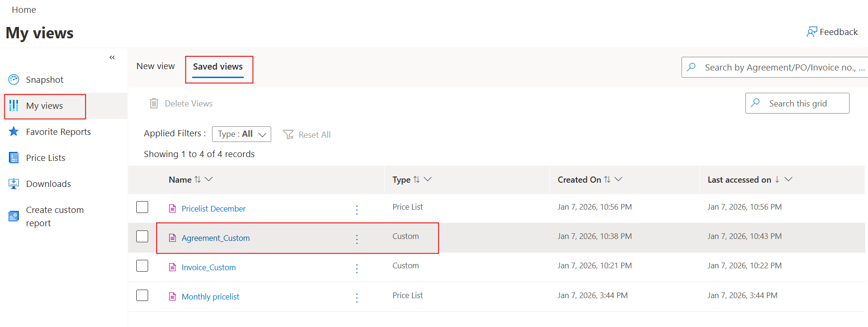Click the Downloads icon in sidebar
Viewport: 868px width, 327px height.
(14, 184)
